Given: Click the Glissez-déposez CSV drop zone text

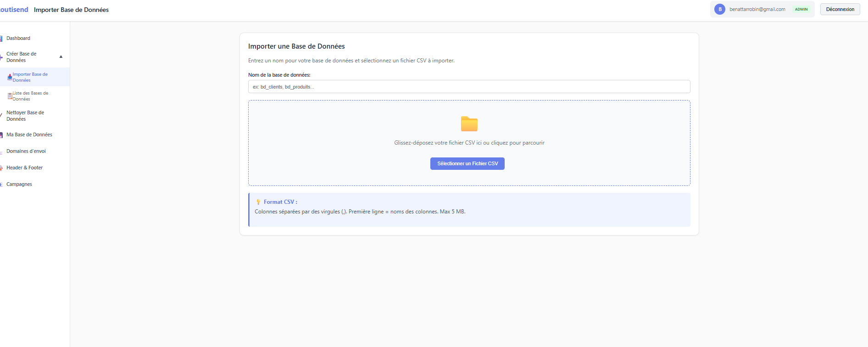Looking at the screenshot, I should (469, 143).
